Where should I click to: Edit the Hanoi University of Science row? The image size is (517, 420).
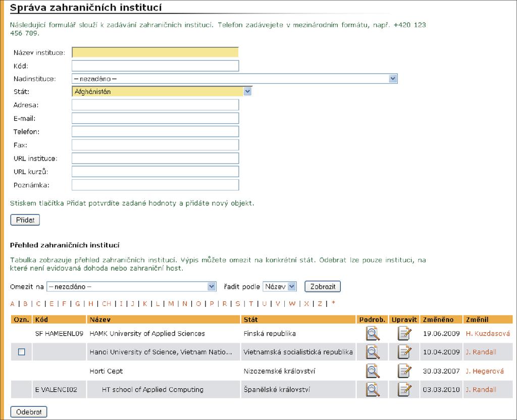click(x=404, y=352)
